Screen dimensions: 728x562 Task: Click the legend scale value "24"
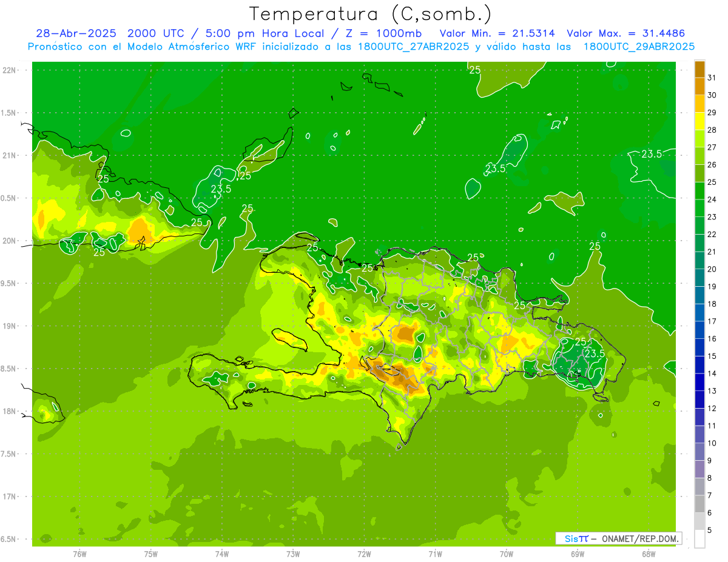(x=712, y=199)
